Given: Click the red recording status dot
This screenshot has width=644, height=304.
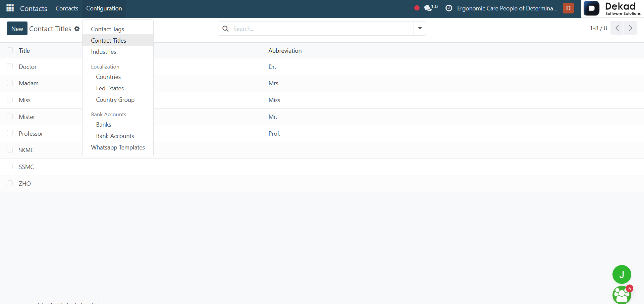Looking at the screenshot, I should point(417,8).
